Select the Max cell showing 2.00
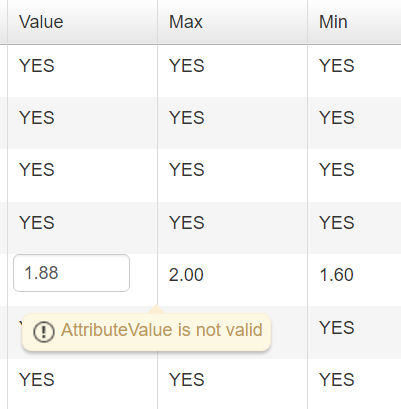 (232, 280)
